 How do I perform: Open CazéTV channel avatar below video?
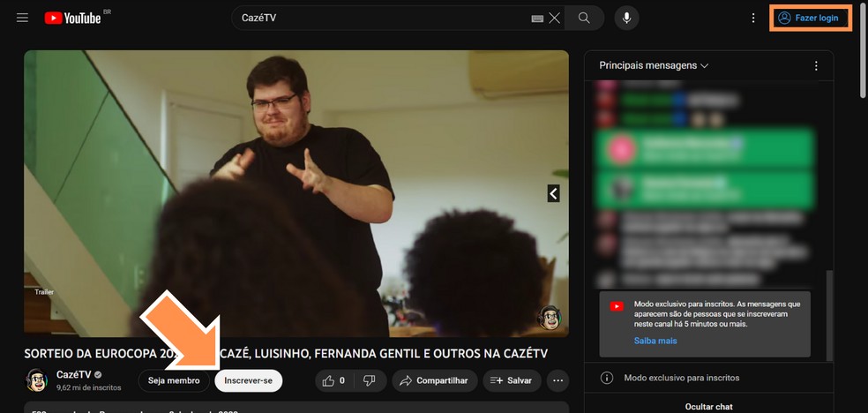coord(36,380)
